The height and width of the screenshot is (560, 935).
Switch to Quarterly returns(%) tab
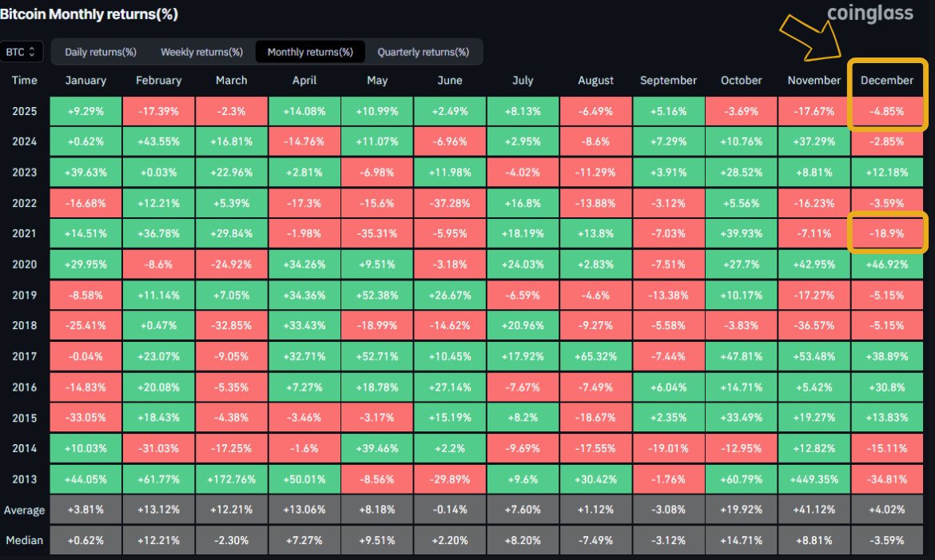click(x=424, y=52)
